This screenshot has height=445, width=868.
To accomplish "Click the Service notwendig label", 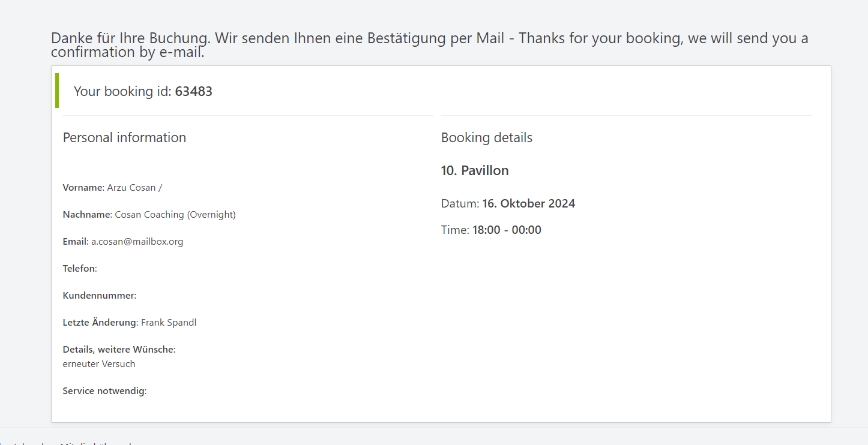I will click(x=104, y=391).
